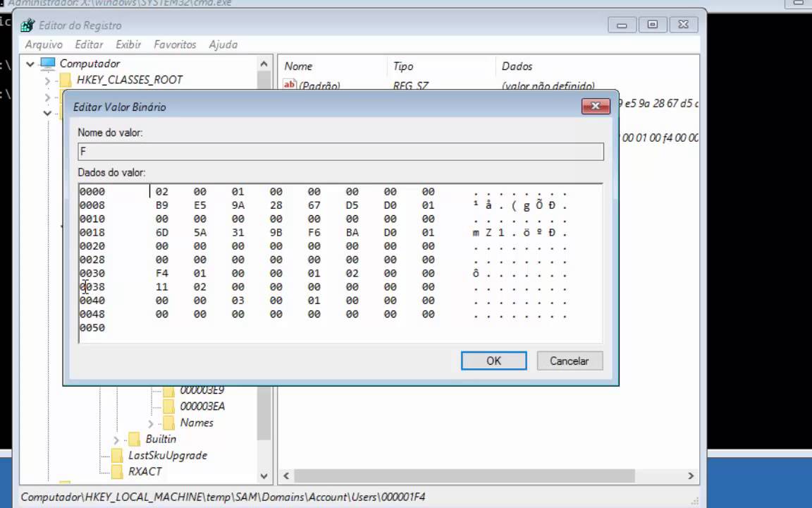Click the Registry Editor title bar icon
Viewport: 812px width, 508px height.
27,25
